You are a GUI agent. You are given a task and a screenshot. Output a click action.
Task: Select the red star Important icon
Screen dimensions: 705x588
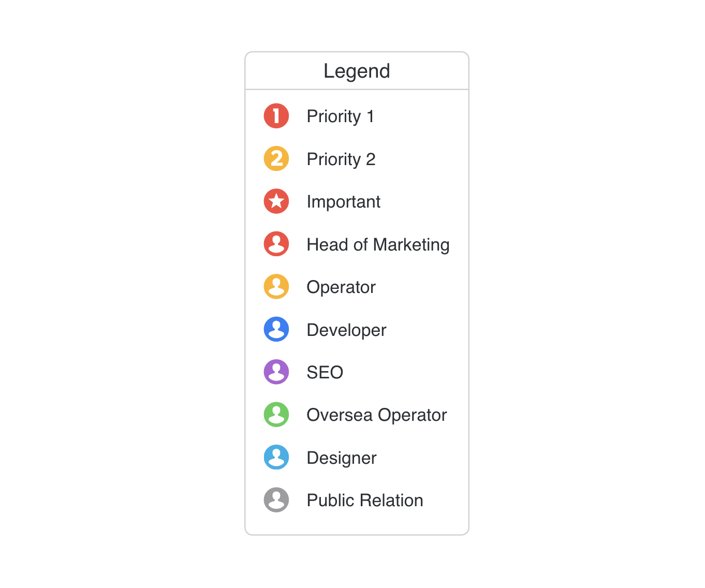[x=276, y=201]
